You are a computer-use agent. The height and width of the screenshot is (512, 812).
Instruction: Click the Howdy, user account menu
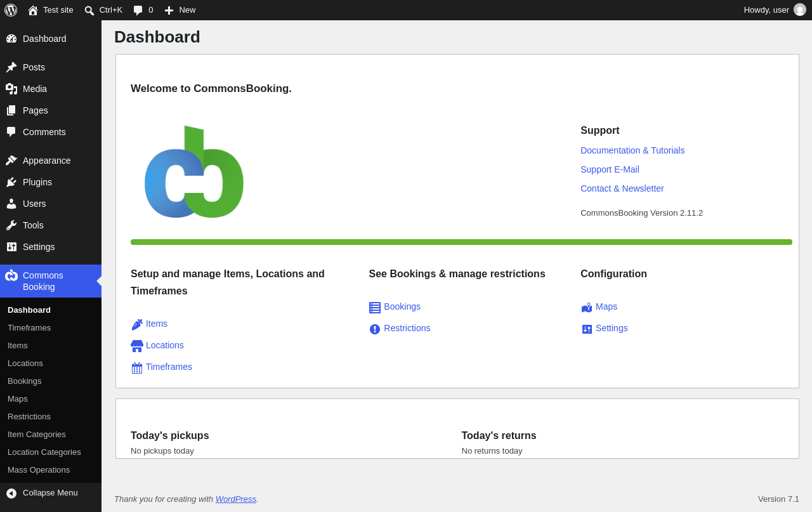(775, 10)
